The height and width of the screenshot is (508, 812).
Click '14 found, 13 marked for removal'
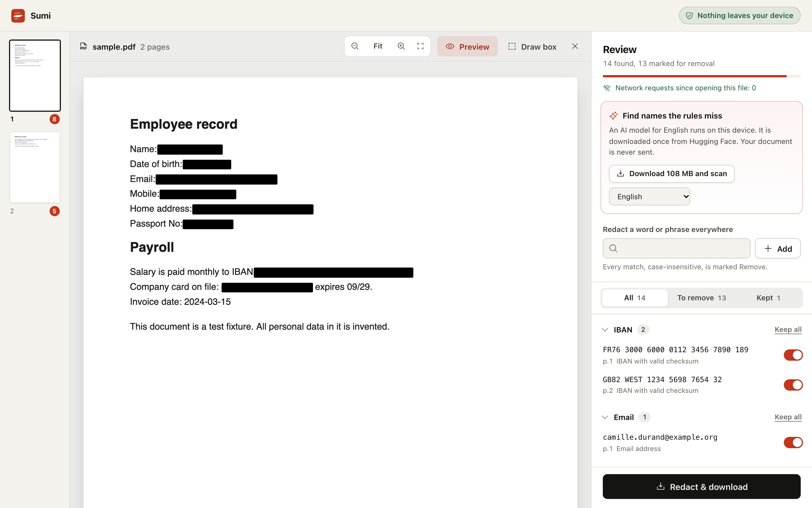(x=659, y=63)
